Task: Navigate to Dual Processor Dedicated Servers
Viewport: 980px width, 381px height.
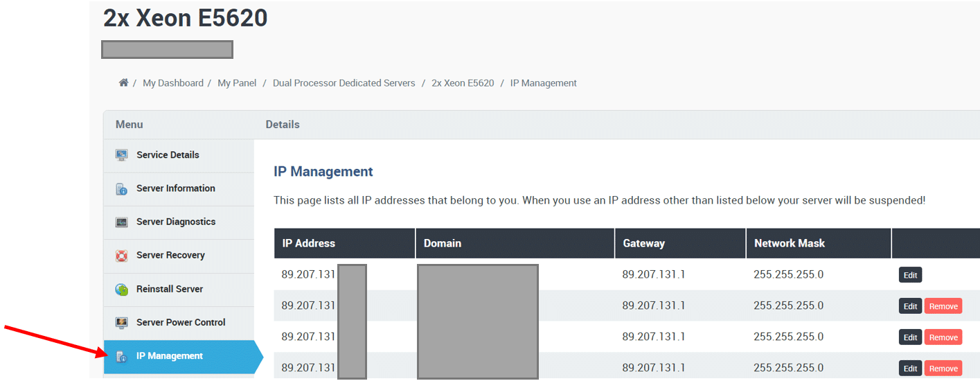Action: pyautogui.click(x=344, y=83)
